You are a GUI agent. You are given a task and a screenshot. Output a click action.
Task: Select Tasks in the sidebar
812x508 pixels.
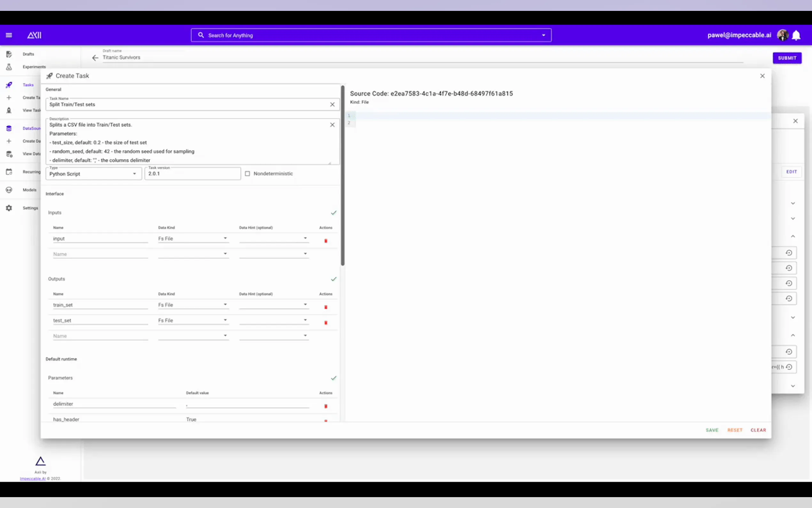pos(28,85)
